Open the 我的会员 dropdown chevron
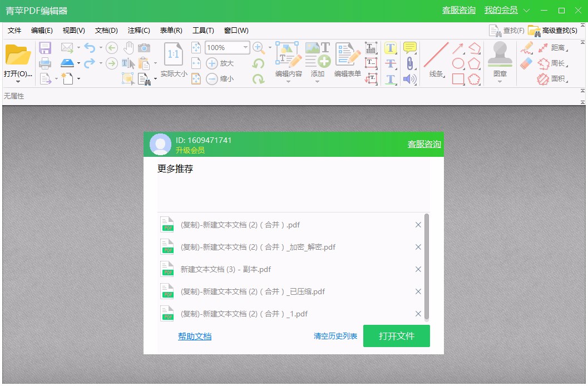 click(527, 10)
